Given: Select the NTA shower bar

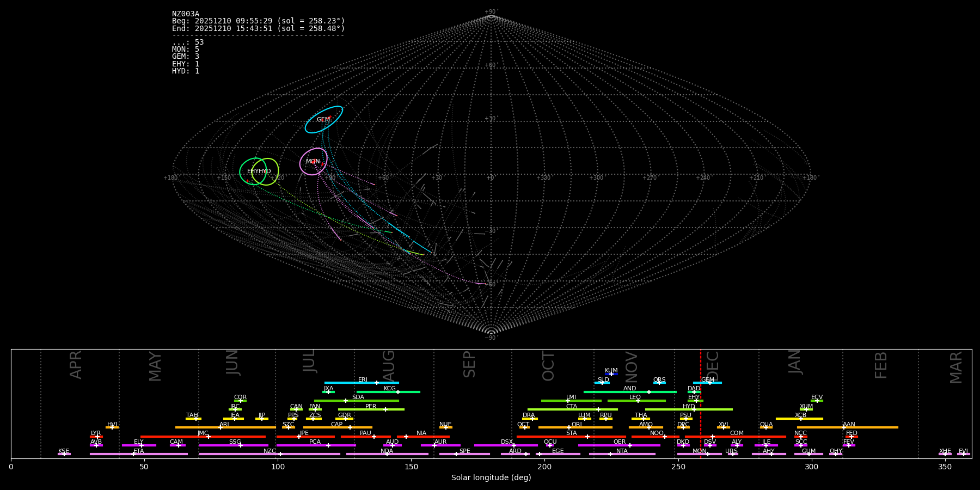Looking at the screenshot, I should click(622, 454).
